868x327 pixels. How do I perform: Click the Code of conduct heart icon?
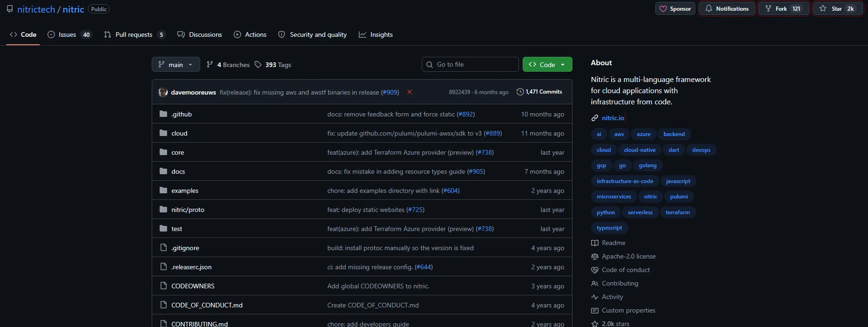(x=594, y=270)
